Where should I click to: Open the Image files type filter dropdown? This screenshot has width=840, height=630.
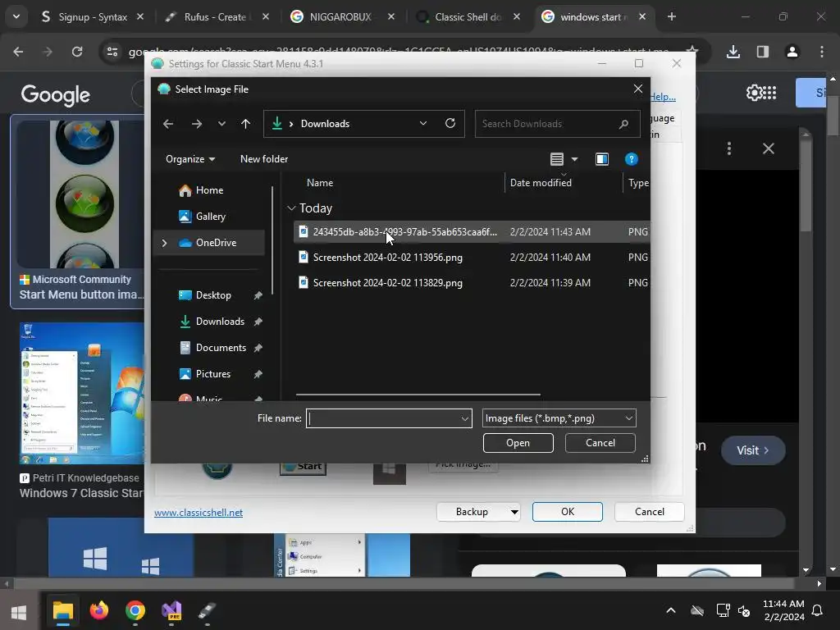[x=559, y=418]
